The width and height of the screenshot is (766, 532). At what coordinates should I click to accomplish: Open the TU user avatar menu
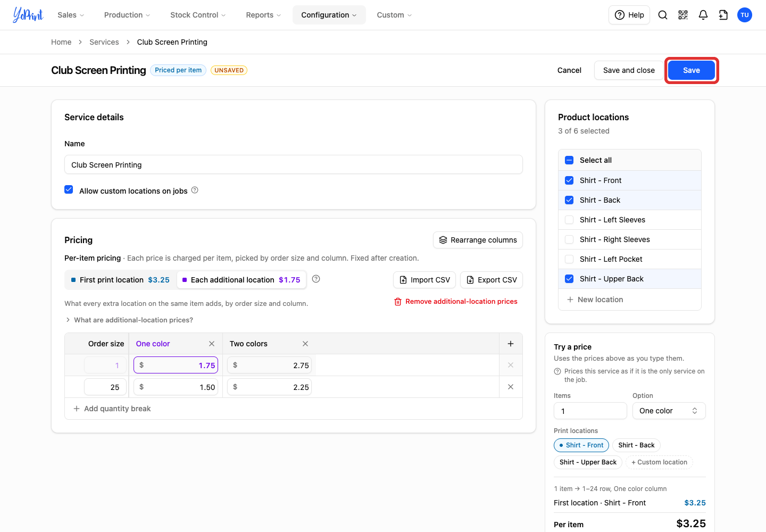click(745, 15)
